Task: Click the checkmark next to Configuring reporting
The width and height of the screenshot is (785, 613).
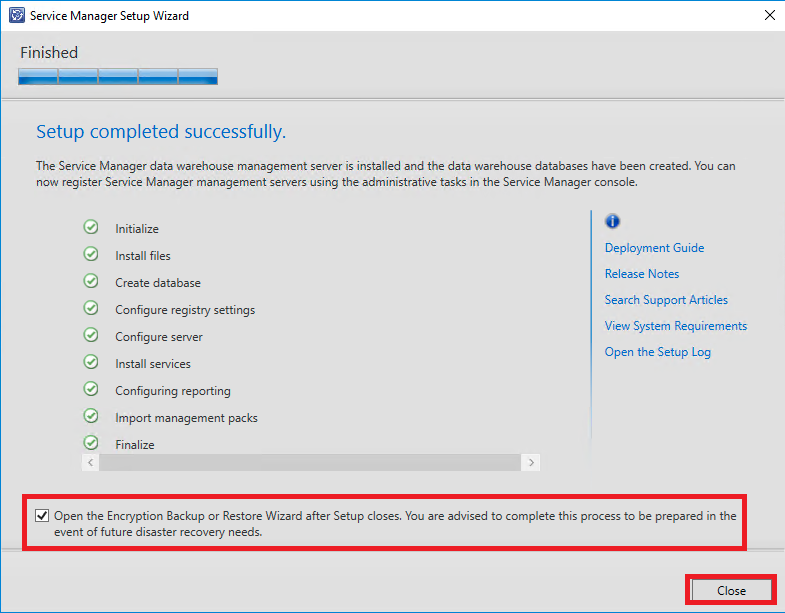Action: click(91, 390)
